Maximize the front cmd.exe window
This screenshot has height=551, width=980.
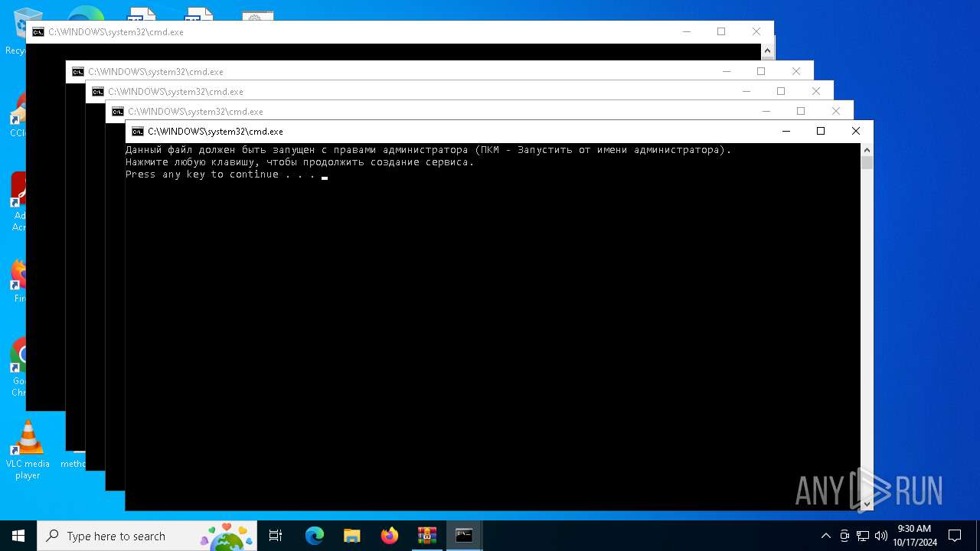821,131
